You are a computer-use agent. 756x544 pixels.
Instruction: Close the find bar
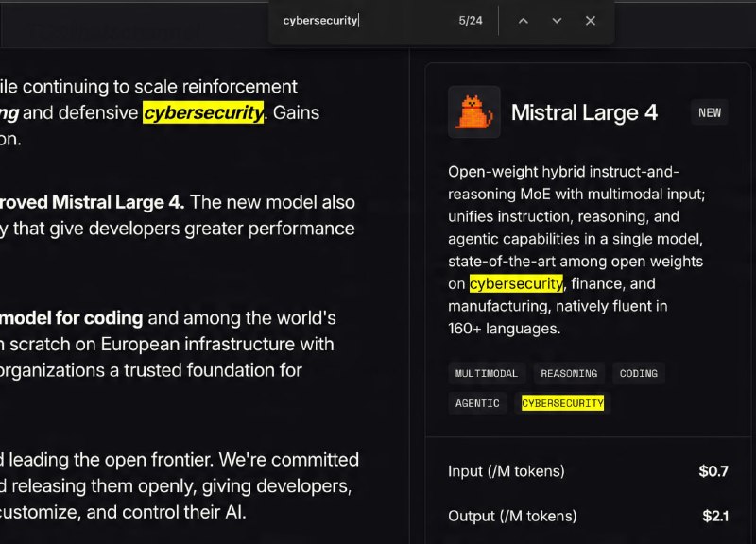click(590, 21)
